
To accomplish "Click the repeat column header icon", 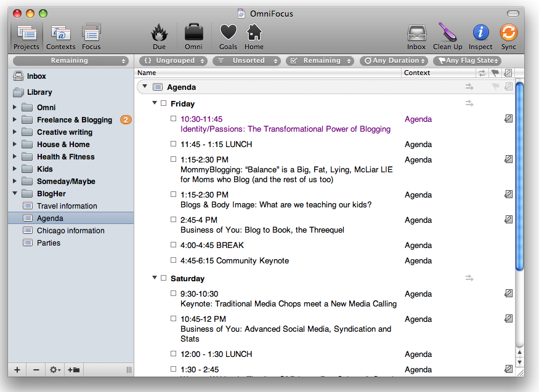I will tap(482, 73).
